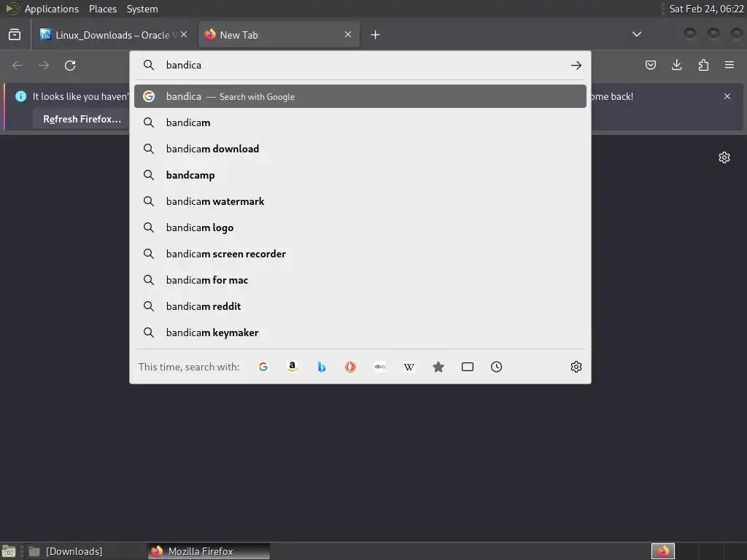Viewport: 747px width, 560px height.
Task: Choose the 'bandicam' suggestion
Action: [x=360, y=122]
